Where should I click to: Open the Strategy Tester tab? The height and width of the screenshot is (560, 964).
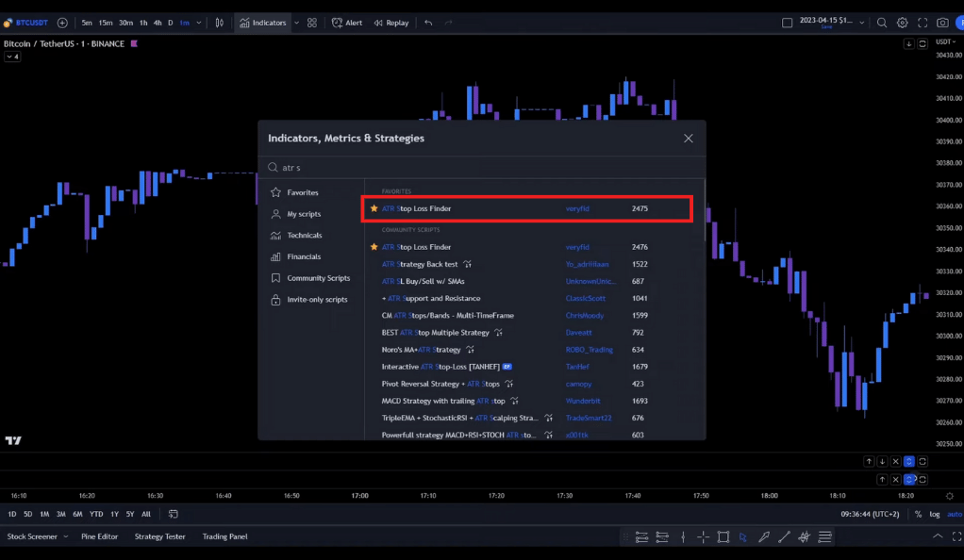click(x=159, y=536)
